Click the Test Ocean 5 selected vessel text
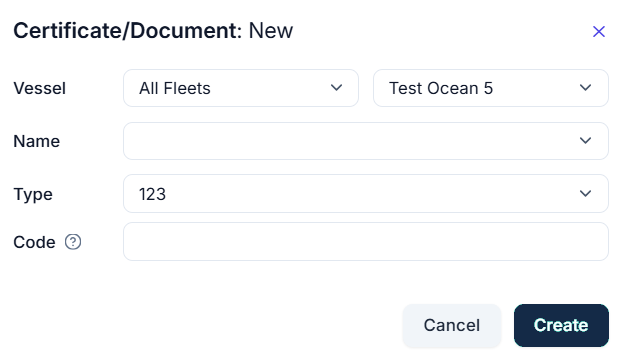This screenshot has width=624, height=363. click(x=441, y=88)
